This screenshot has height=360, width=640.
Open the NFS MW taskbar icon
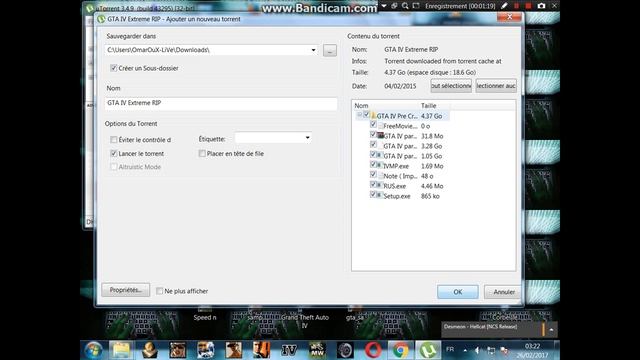[317, 350]
